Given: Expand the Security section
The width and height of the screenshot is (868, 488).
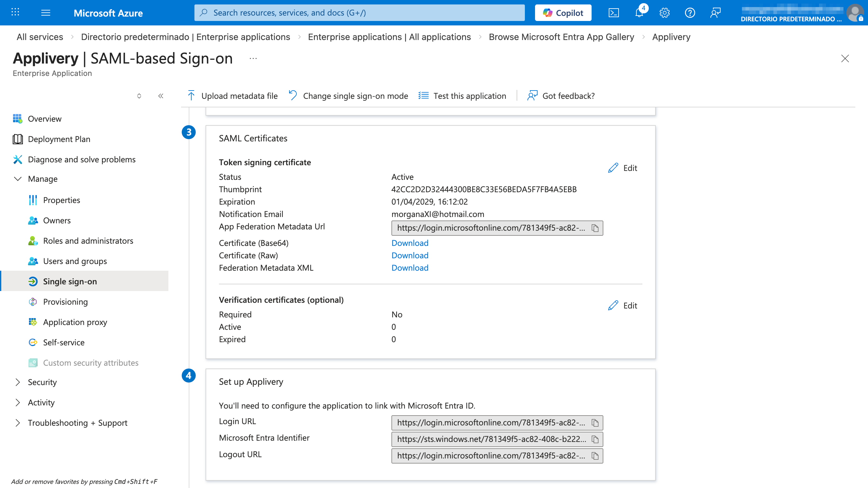Looking at the screenshot, I should 43,382.
